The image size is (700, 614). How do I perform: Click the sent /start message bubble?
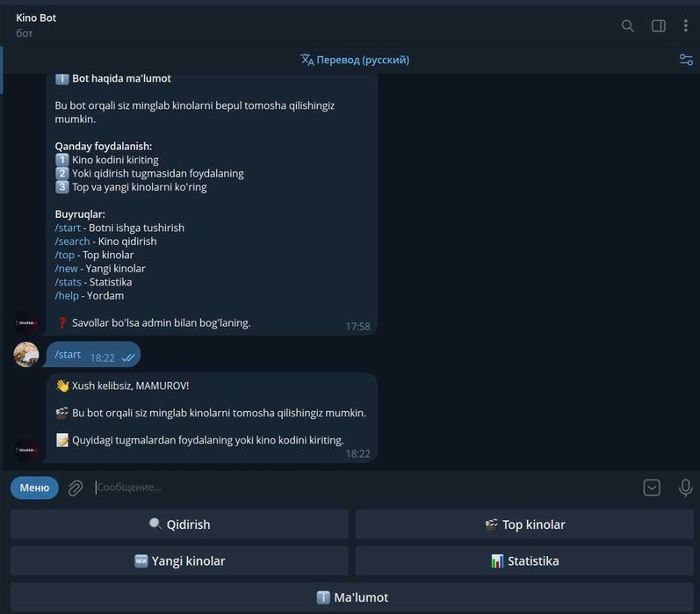point(93,355)
